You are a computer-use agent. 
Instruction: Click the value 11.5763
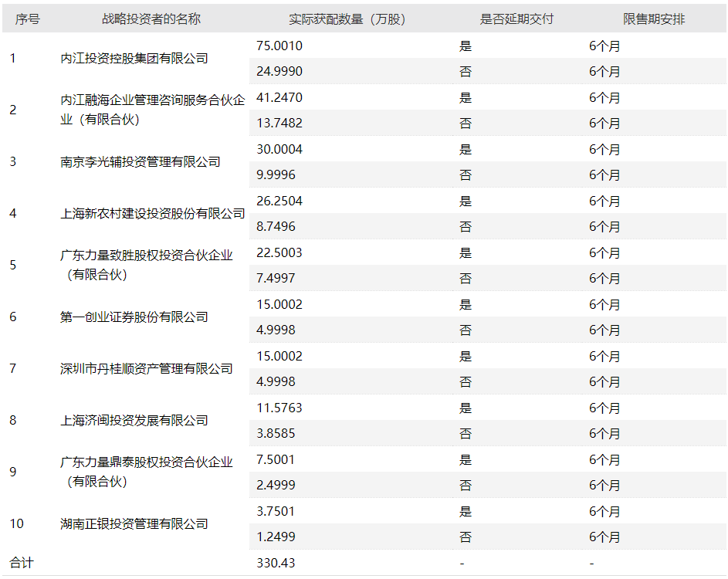point(279,408)
